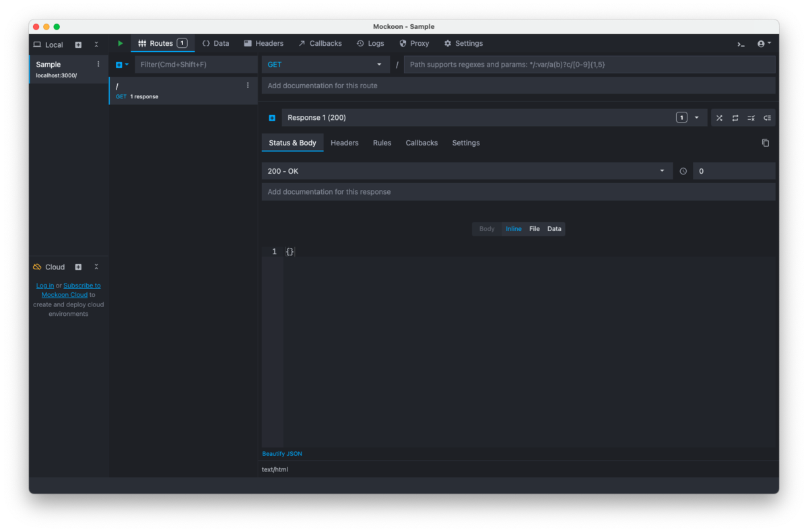The height and width of the screenshot is (532, 808).
Task: Focus the routes filter field
Action: pyautogui.click(x=196, y=65)
